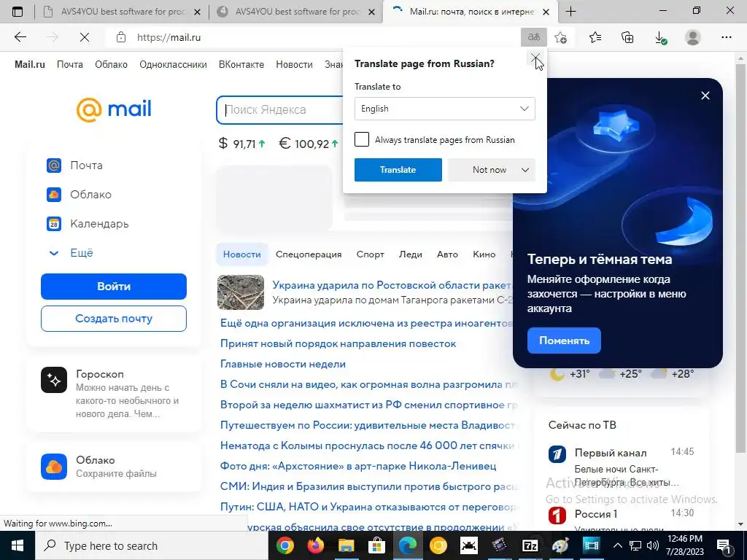Screen dimensions: 747x560
Task: Add this page to favorites star icon
Action: tap(561, 37)
